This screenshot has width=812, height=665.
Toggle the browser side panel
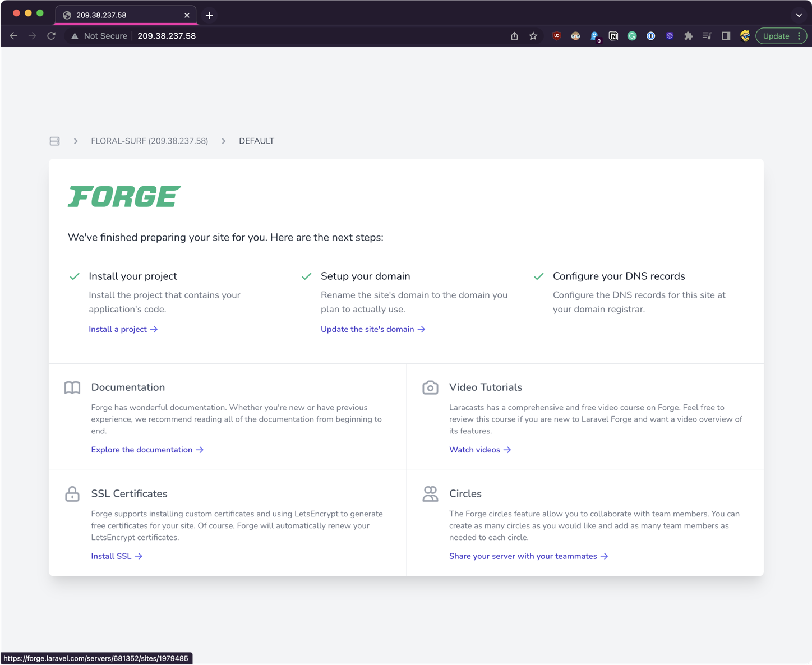click(x=726, y=36)
